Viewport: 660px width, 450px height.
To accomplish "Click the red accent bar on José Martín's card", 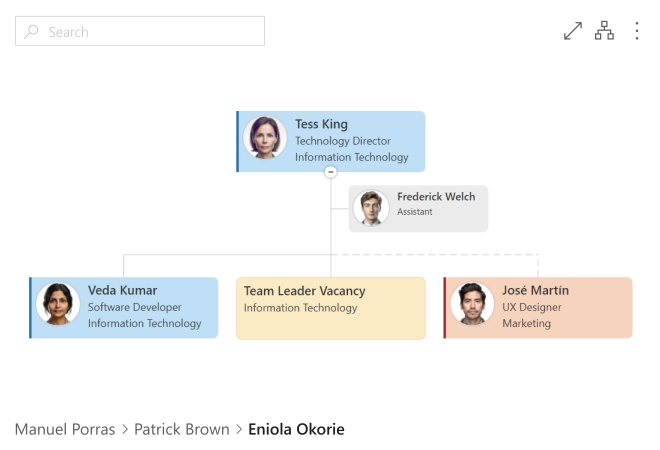I will [x=445, y=308].
